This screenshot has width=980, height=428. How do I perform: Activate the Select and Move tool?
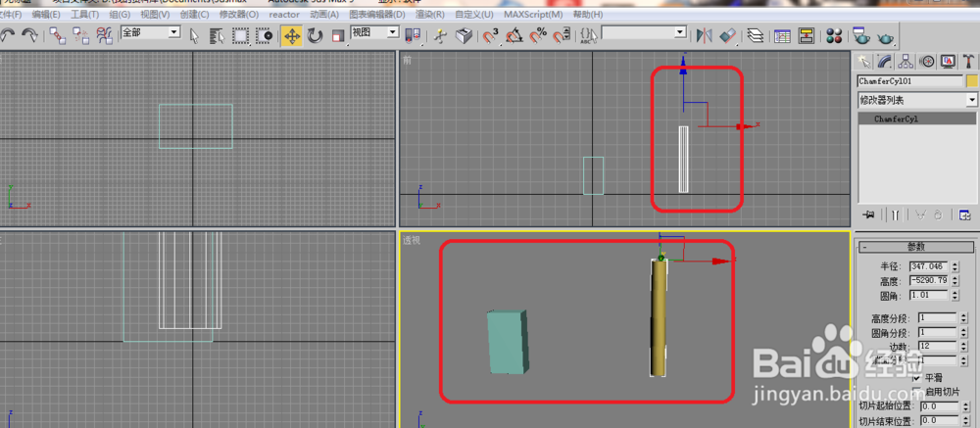click(x=291, y=36)
